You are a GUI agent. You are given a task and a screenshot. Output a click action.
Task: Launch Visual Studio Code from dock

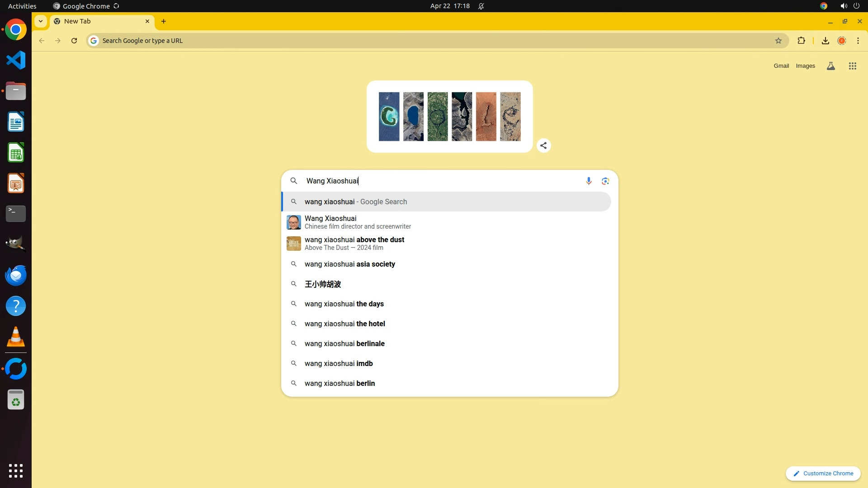[x=16, y=60]
